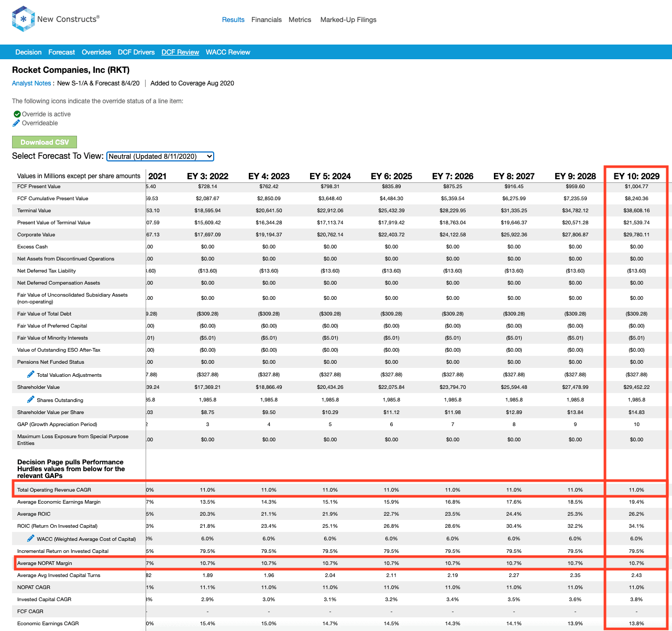Open the Select Forecast To View dropdown
The width and height of the screenshot is (672, 631).
(x=160, y=156)
